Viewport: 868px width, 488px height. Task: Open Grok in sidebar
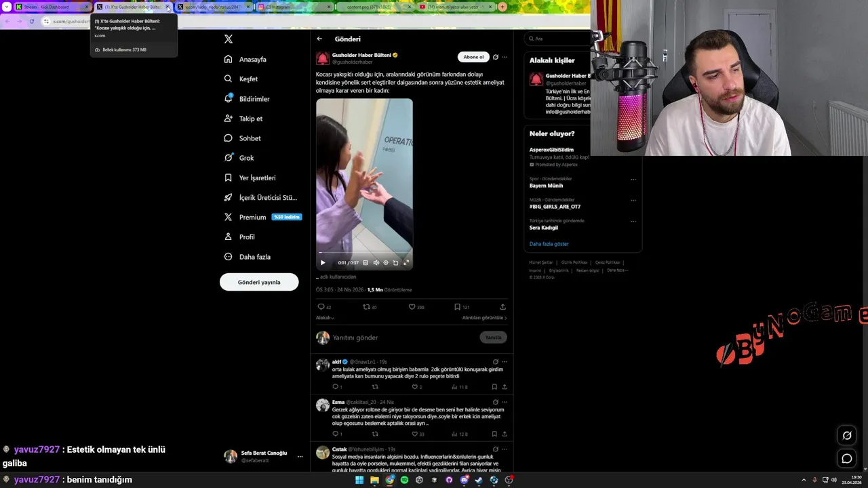tap(239, 158)
